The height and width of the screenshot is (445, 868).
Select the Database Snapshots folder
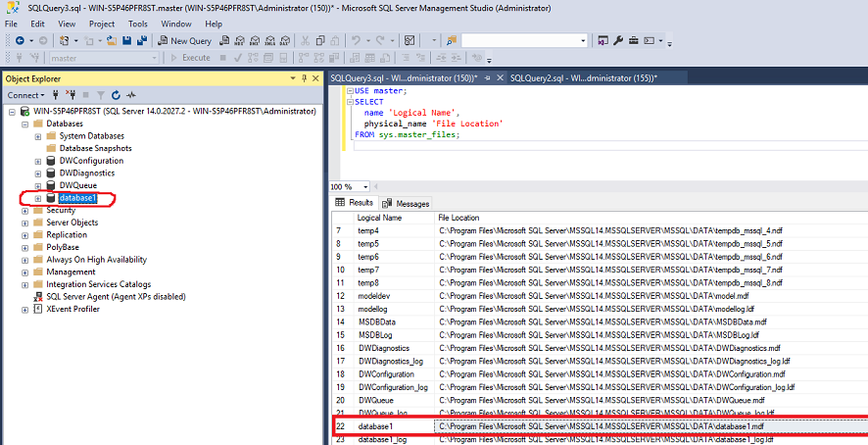click(x=96, y=149)
